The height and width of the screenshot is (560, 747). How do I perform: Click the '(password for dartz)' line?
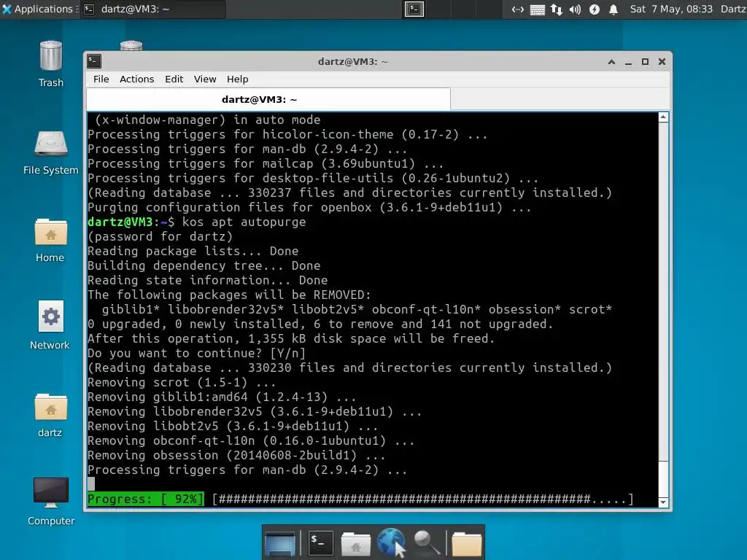tap(160, 237)
